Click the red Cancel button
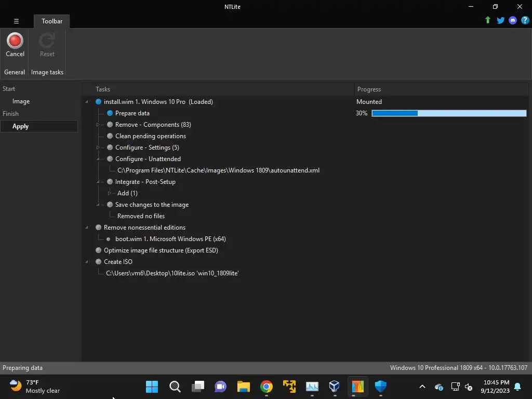Viewport: 532px width, 399px height. [x=15, y=45]
